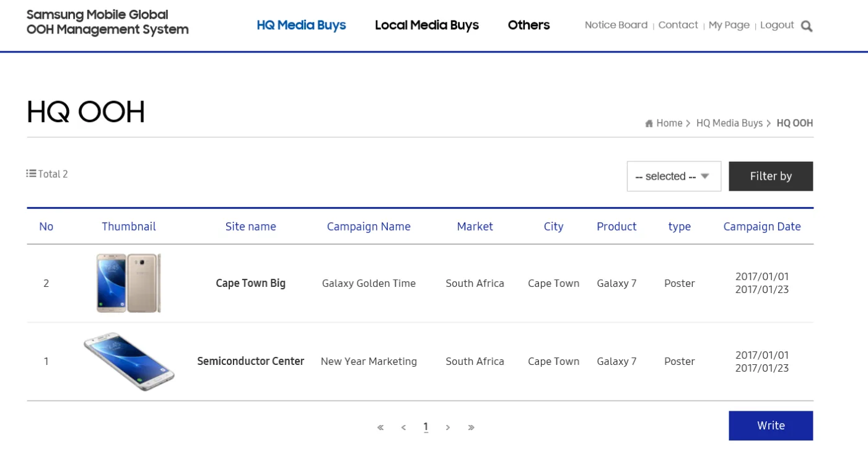Image resolution: width=868 pixels, height=469 pixels.
Task: Click South Africa in Cape Town Big row
Action: coord(475,283)
